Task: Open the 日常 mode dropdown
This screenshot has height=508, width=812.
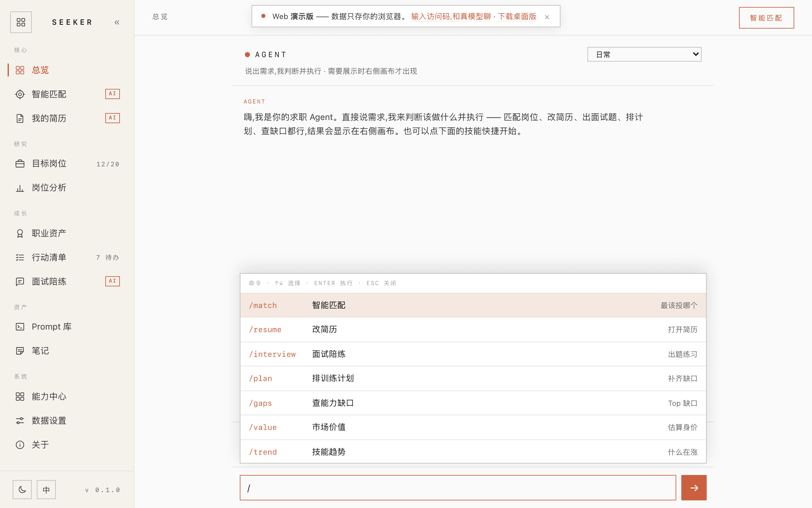Action: [644, 54]
